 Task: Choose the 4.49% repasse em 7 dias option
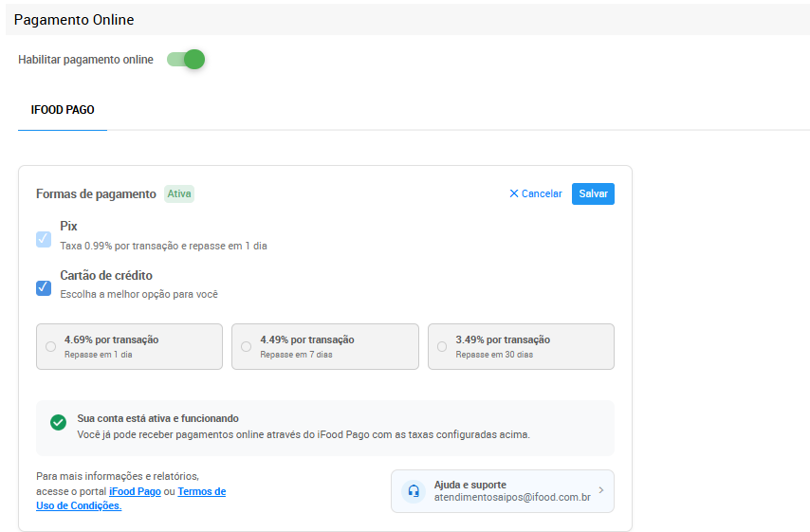247,347
